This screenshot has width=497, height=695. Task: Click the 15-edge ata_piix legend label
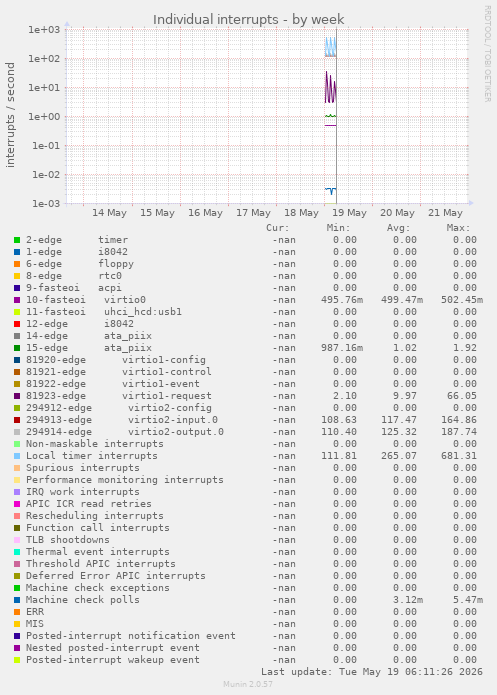[x=89, y=348]
